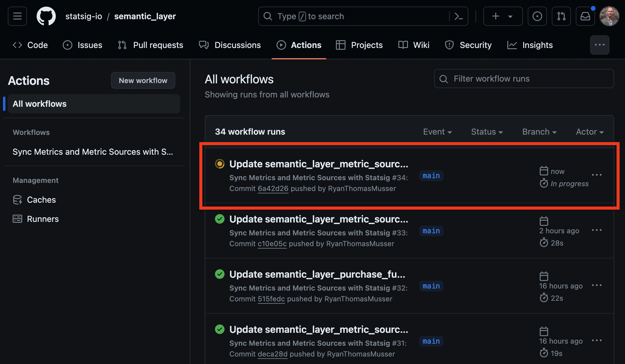Expand the Event filter dropdown
The height and width of the screenshot is (364, 625).
[x=437, y=132]
